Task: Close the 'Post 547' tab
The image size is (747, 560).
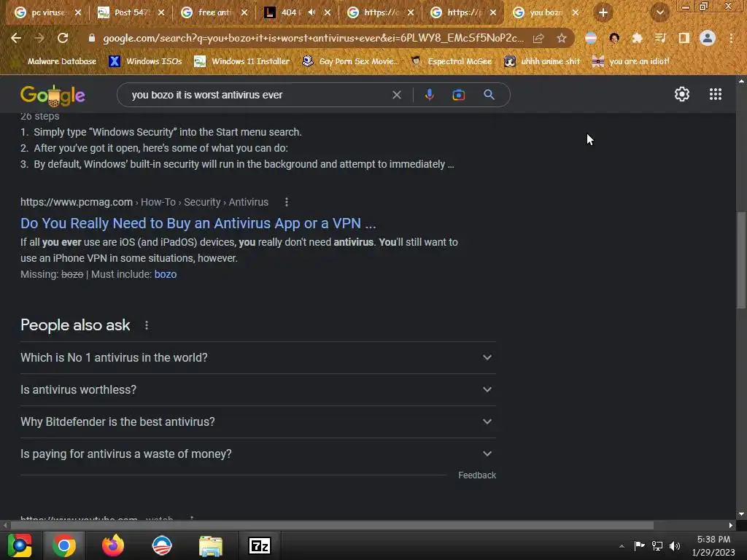Action: [x=161, y=13]
